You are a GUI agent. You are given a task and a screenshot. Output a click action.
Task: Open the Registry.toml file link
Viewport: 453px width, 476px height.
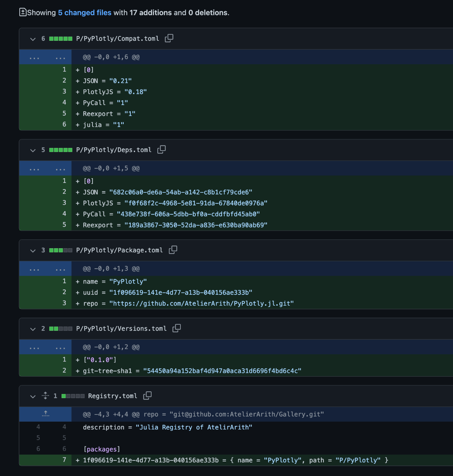click(x=112, y=396)
